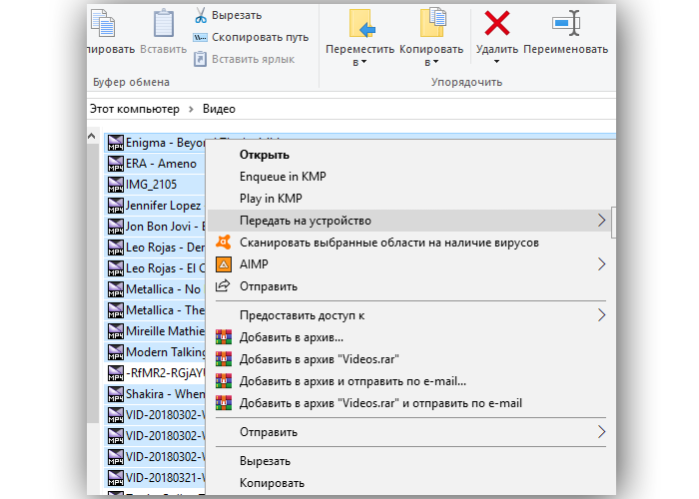Click the Rename (Переименовать) icon
The width and height of the screenshot is (699, 499).
[x=566, y=23]
